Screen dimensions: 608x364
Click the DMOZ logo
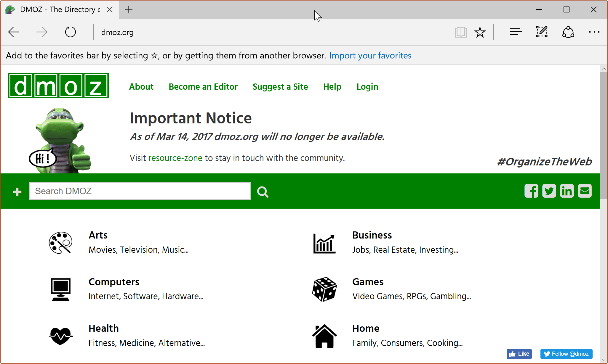[59, 86]
